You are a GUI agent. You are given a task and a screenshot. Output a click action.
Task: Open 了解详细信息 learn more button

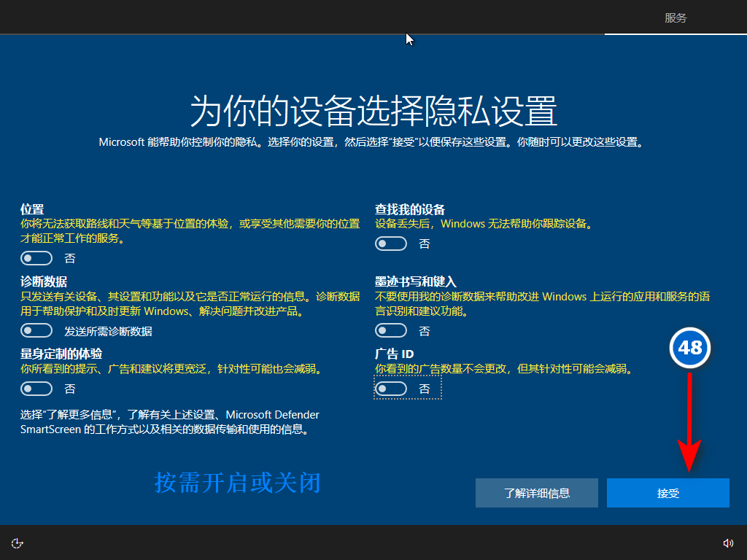click(x=536, y=493)
